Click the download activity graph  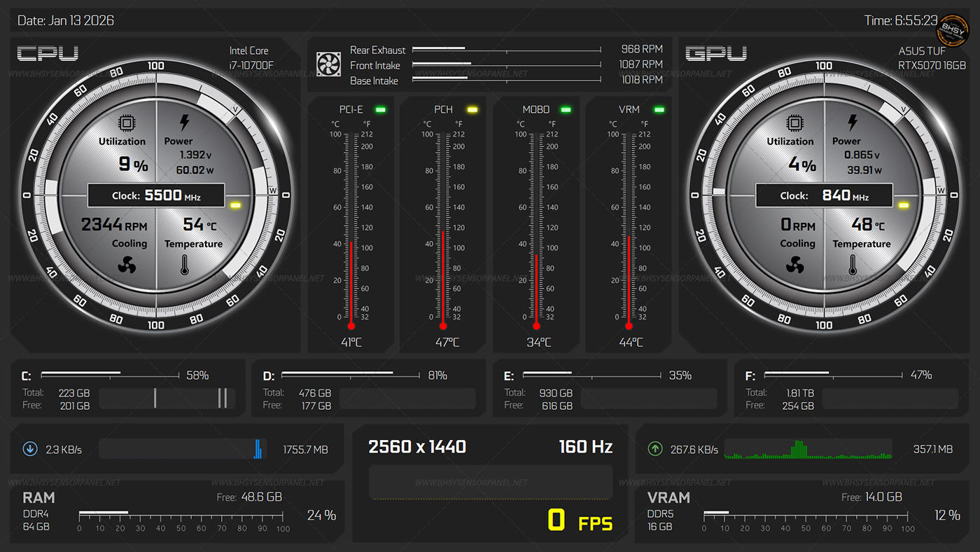[183, 449]
